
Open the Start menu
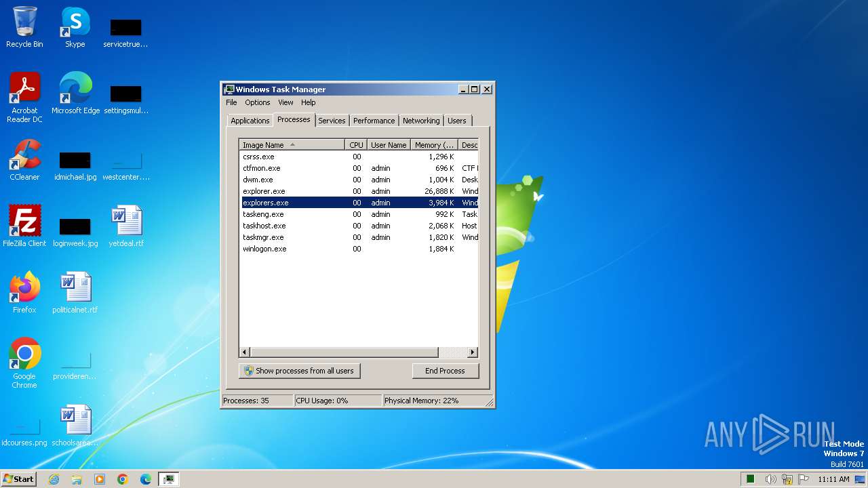pos(19,479)
